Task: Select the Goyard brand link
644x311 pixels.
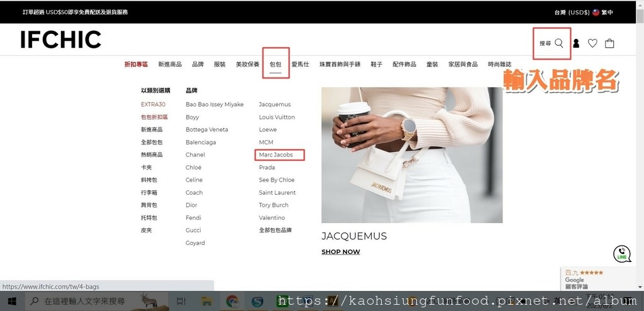Action: [x=195, y=243]
